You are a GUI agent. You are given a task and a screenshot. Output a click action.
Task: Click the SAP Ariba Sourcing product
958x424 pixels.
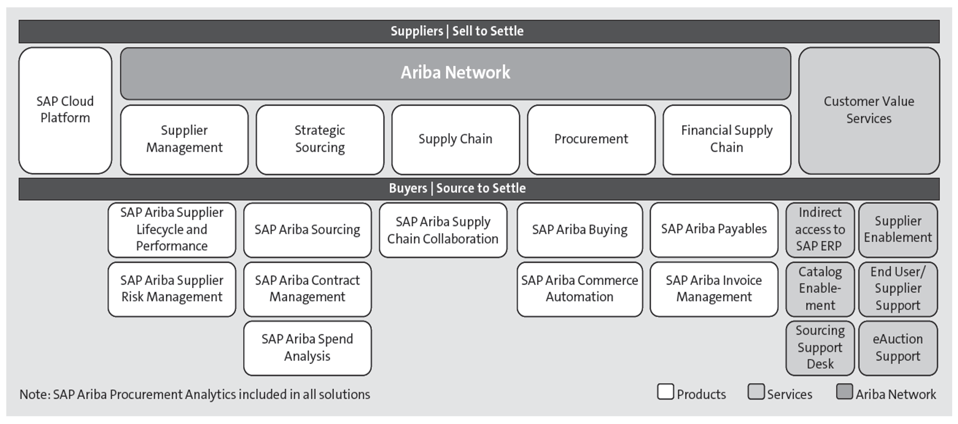click(307, 229)
